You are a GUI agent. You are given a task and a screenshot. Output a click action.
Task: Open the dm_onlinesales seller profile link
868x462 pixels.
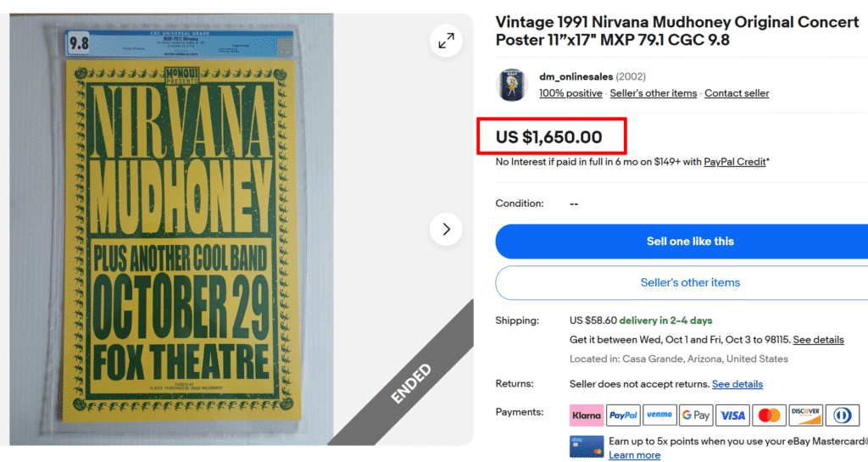[576, 77]
